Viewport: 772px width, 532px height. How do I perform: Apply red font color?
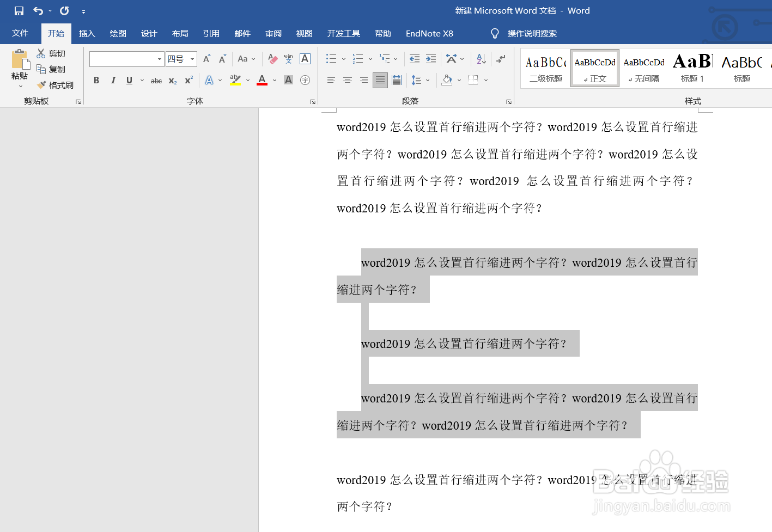point(262,80)
